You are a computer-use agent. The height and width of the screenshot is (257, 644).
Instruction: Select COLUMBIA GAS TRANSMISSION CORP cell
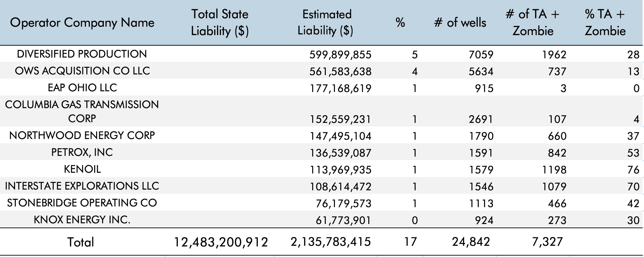(x=82, y=111)
